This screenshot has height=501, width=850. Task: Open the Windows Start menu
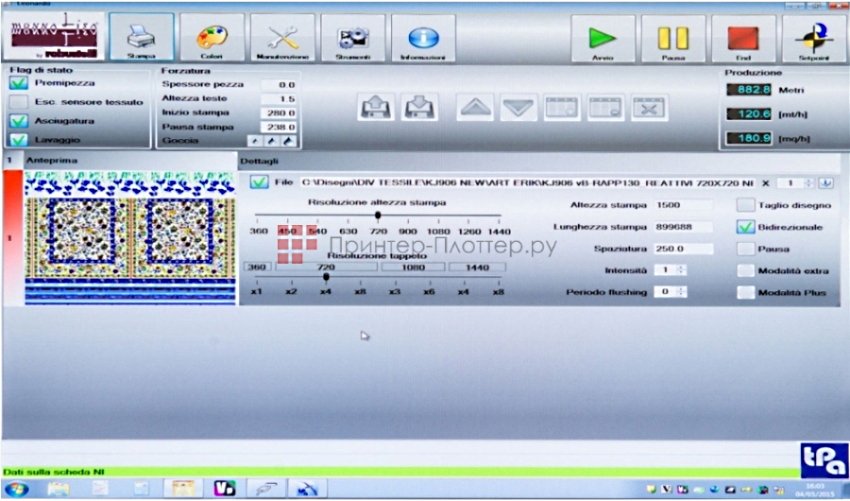[x=17, y=489]
